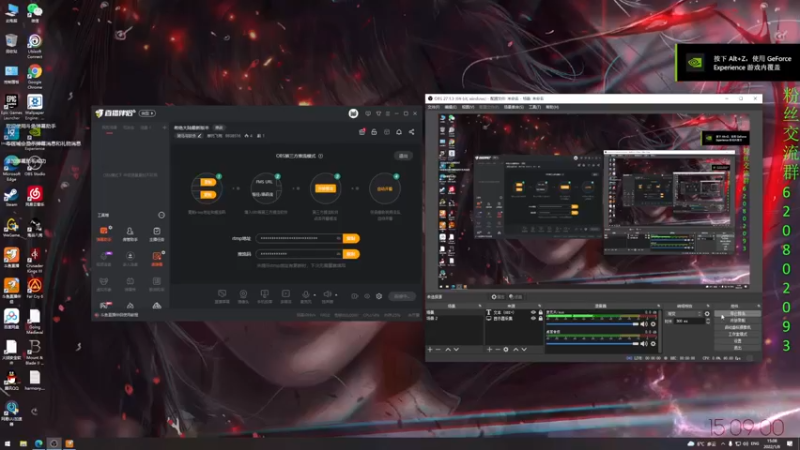This screenshot has width=800, height=450.
Task: Open user avatar in streaming assistant title bar
Action: point(353,113)
